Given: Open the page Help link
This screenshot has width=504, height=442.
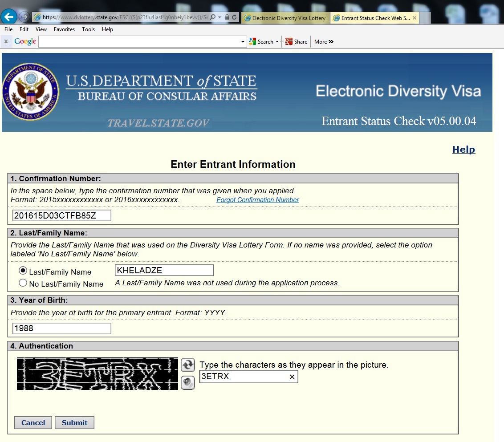Looking at the screenshot, I should coord(463,149).
